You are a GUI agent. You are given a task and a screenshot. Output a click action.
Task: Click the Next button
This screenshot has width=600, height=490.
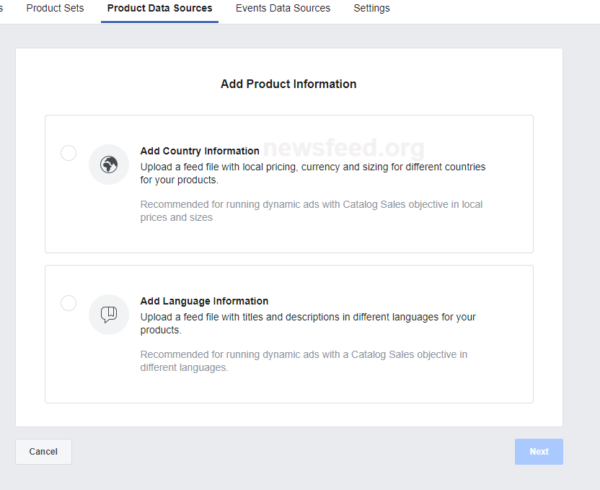coord(538,451)
